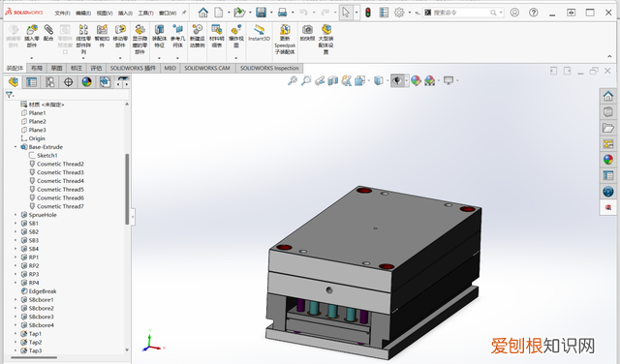Viewport: 620px width, 364px height.
Task: Click the rebuild traffic light icon
Action: pos(368,13)
